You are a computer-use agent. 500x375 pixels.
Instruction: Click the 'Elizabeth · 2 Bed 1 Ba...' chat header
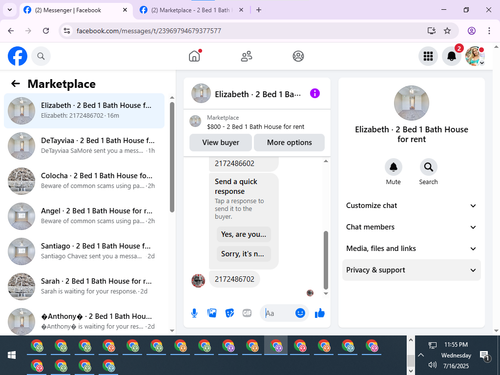(258, 94)
